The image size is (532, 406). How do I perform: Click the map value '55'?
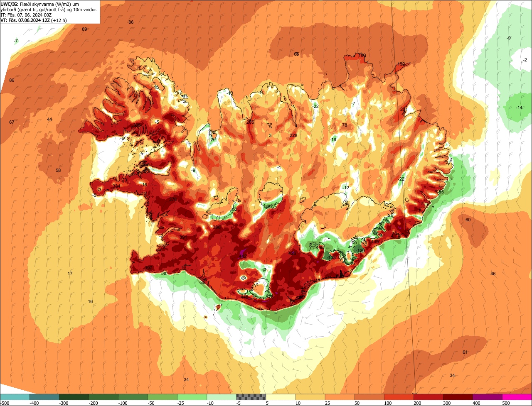(x=441, y=192)
